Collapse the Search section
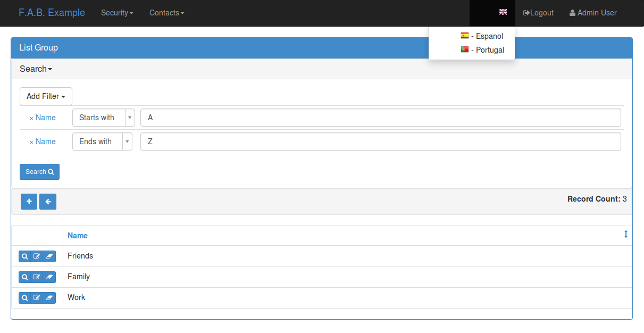 [35, 69]
